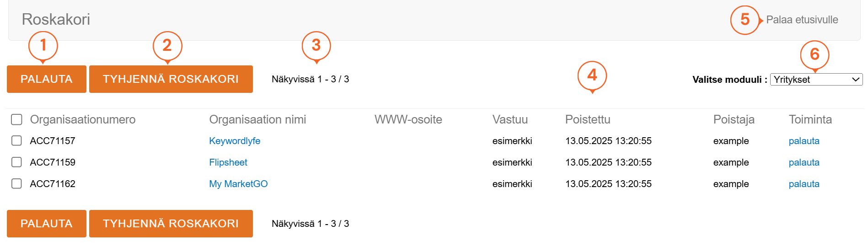This screenshot has height=247, width=868.
Task: Click the orange number 6 marker
Action: [814, 54]
